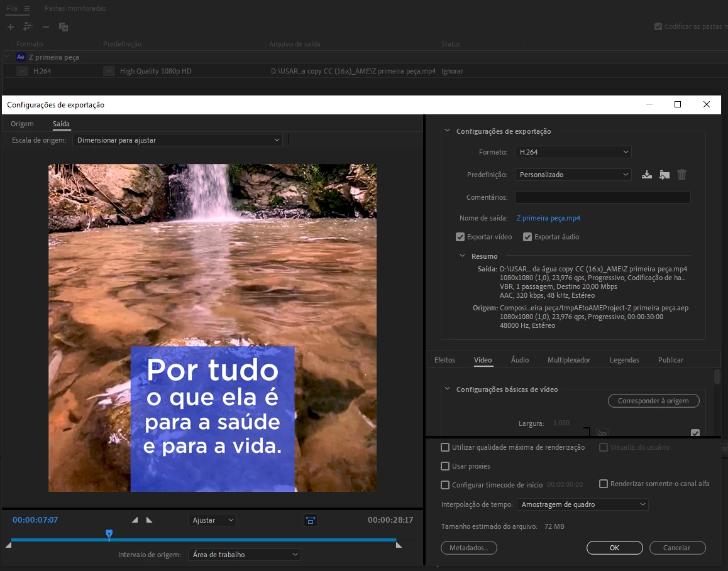Open the Formato H.264 dropdown

(573, 152)
